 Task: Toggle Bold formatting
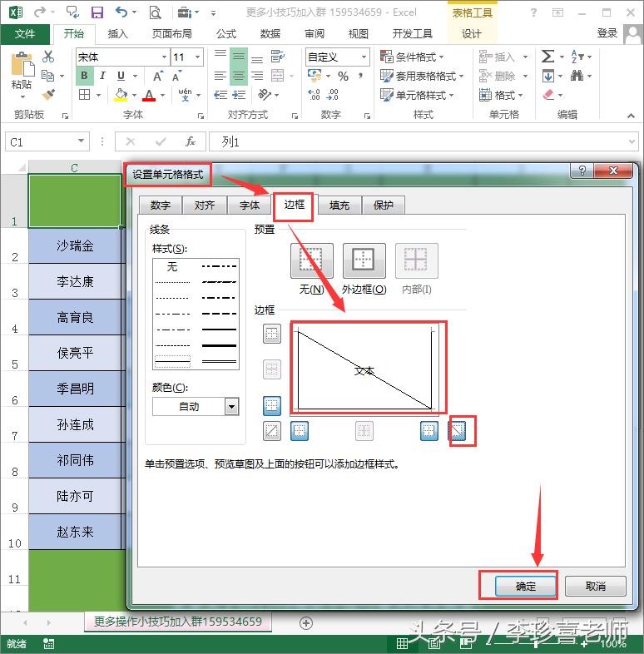pos(84,76)
